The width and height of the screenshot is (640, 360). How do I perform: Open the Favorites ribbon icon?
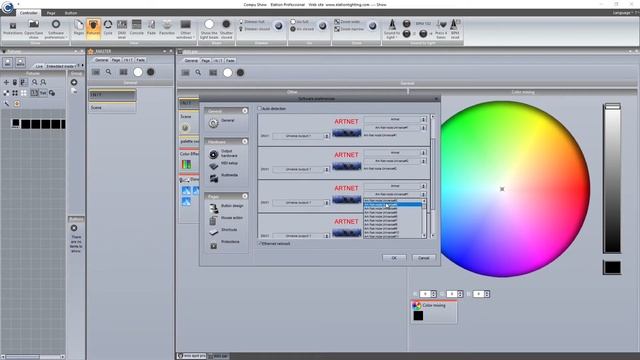(167, 29)
